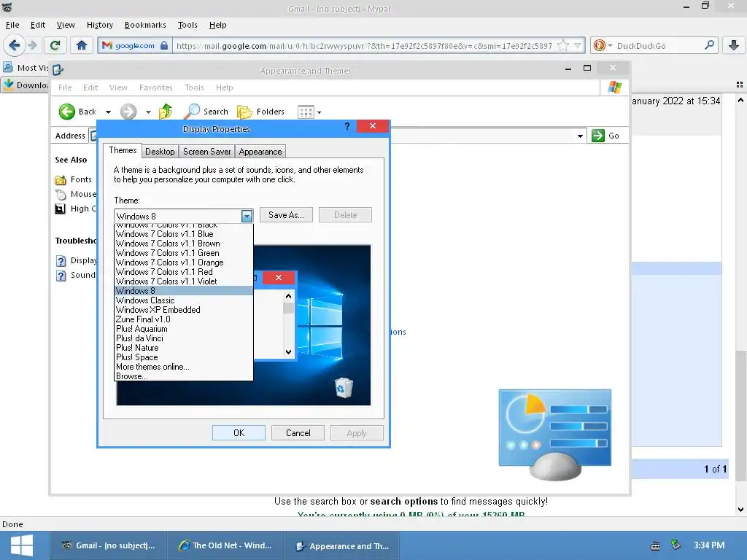Switch to the Screen Saver tab
Screen dimensions: 747x560
point(206,152)
